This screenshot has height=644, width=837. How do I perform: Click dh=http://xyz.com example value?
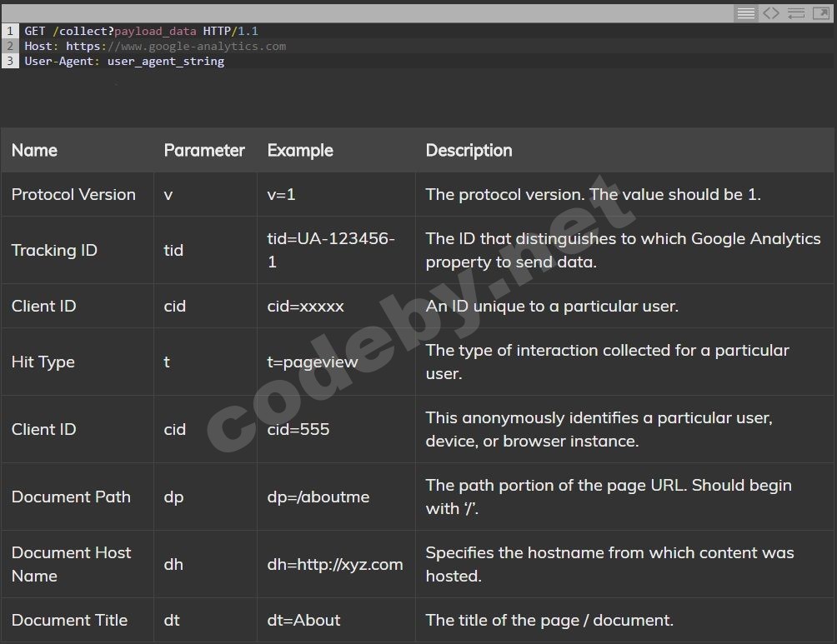tap(335, 565)
